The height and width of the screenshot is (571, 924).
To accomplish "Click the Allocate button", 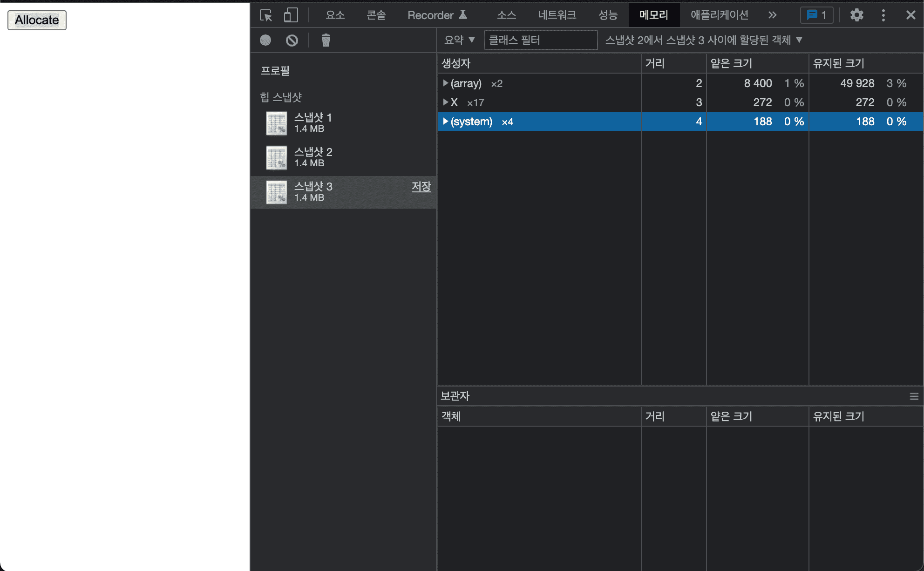I will coord(37,20).
